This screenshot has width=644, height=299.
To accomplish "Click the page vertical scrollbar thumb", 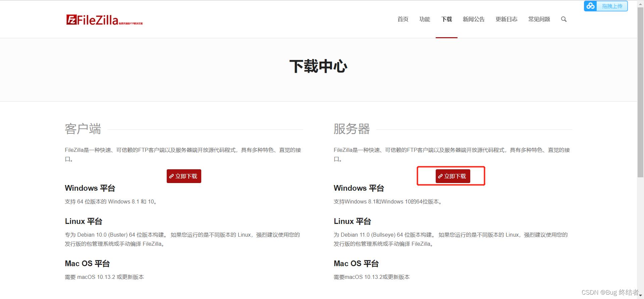I will (640, 92).
